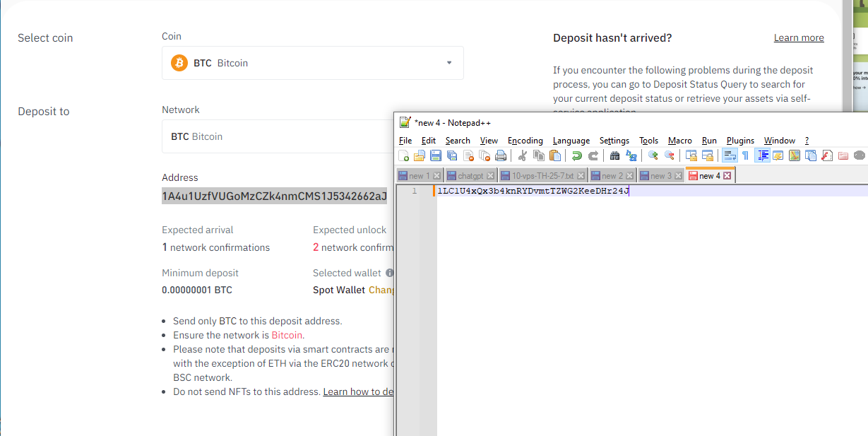Click the Copy toolbar icon
The image size is (868, 436).
538,155
